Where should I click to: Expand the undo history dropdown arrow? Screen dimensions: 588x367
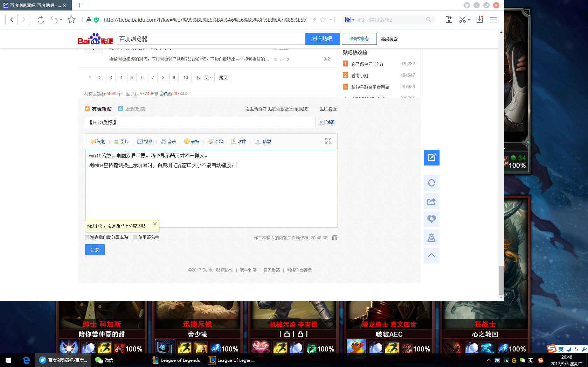tap(61, 20)
